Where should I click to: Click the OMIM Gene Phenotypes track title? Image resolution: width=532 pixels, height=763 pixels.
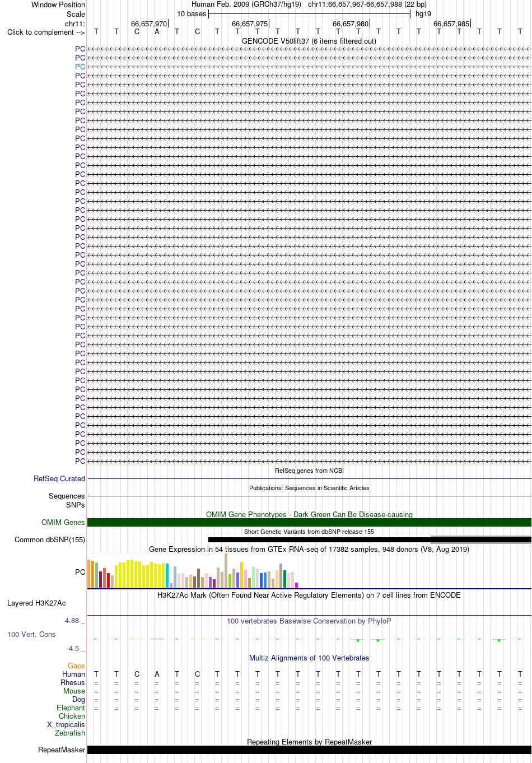tap(309, 514)
